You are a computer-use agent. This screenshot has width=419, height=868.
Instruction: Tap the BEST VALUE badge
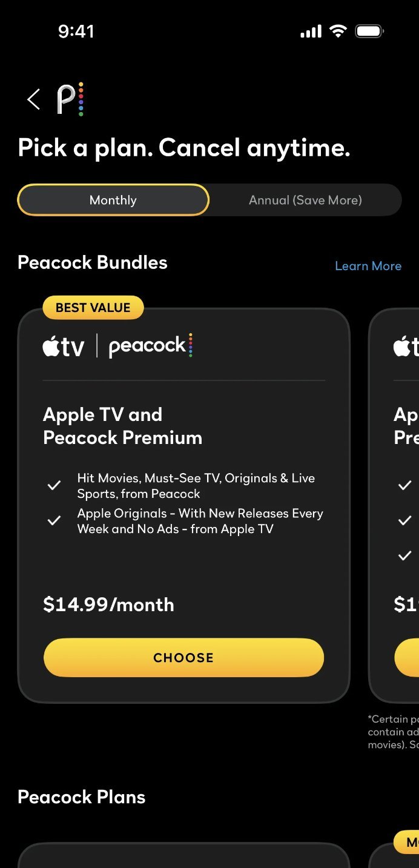93,308
